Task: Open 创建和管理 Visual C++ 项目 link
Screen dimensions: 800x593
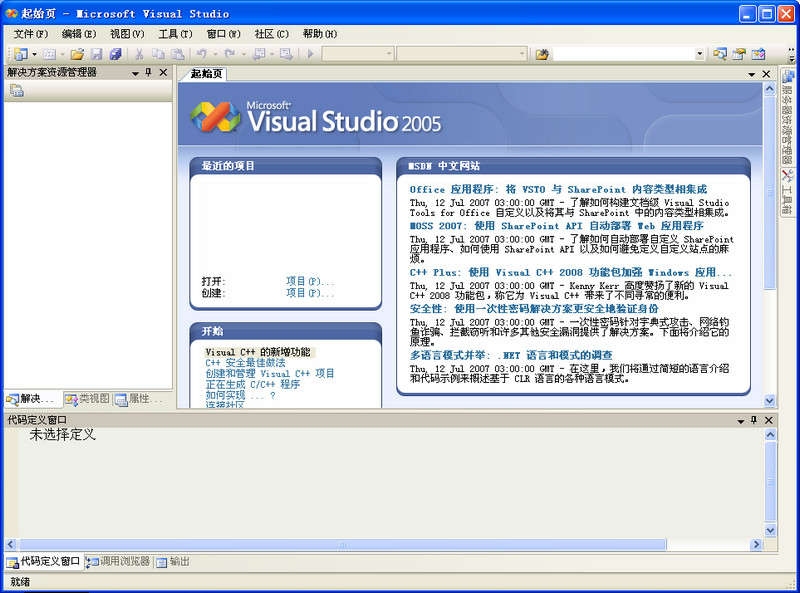Action: click(270, 374)
